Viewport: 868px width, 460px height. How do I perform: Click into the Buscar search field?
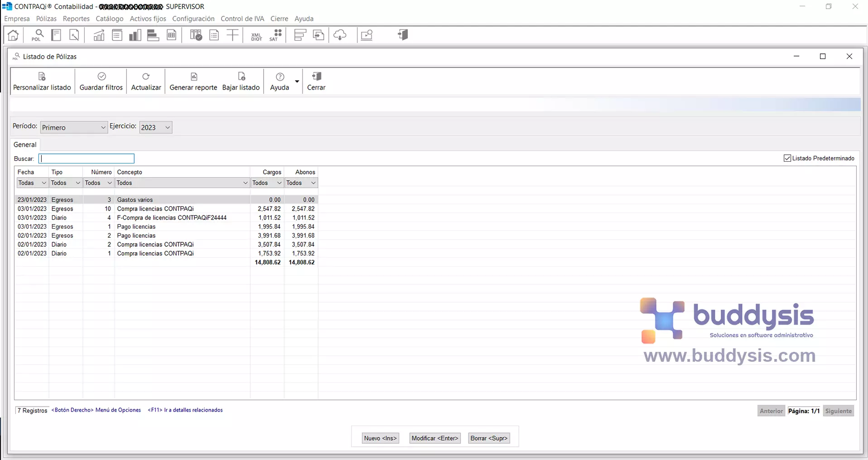point(87,158)
